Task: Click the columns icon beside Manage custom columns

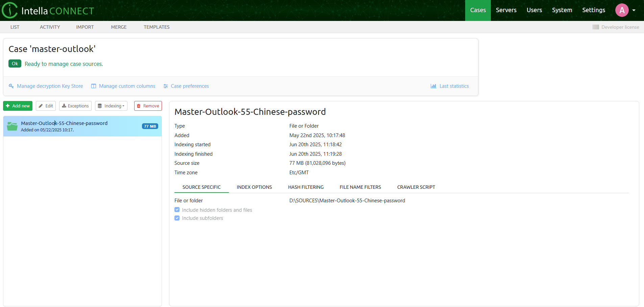Action: tap(94, 86)
